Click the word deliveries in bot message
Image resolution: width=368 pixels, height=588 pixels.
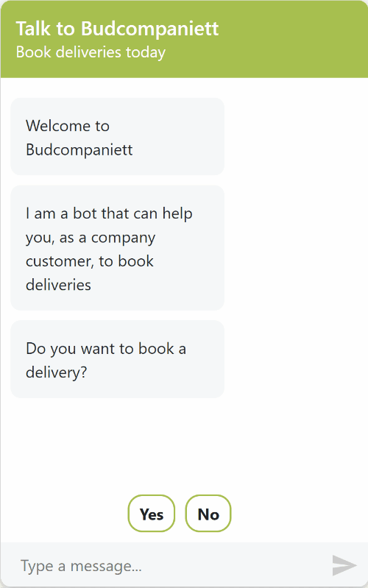pyautogui.click(x=58, y=285)
